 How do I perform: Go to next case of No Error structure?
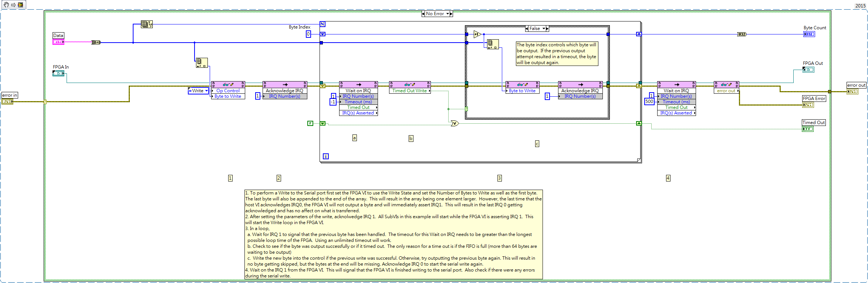(451, 14)
